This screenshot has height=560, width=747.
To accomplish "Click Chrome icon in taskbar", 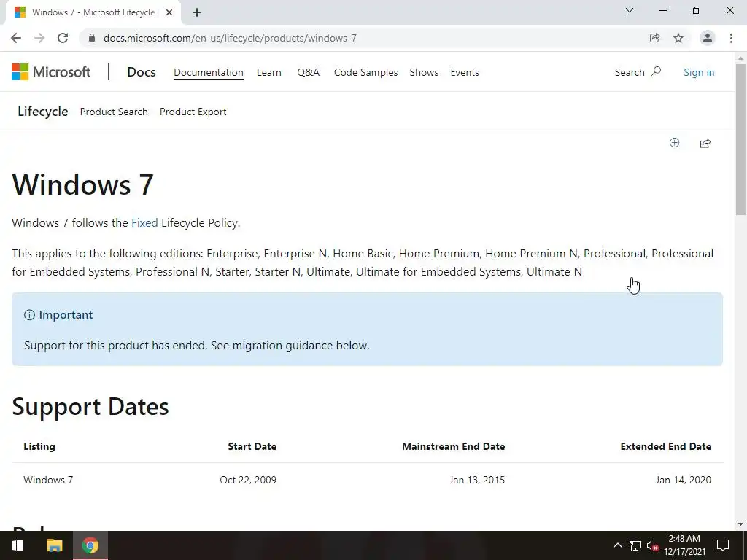I will click(x=90, y=545).
